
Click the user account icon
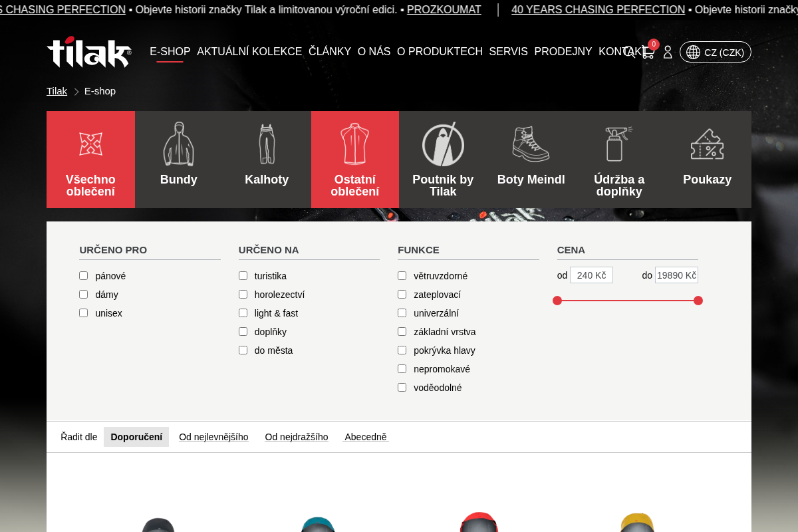click(668, 52)
